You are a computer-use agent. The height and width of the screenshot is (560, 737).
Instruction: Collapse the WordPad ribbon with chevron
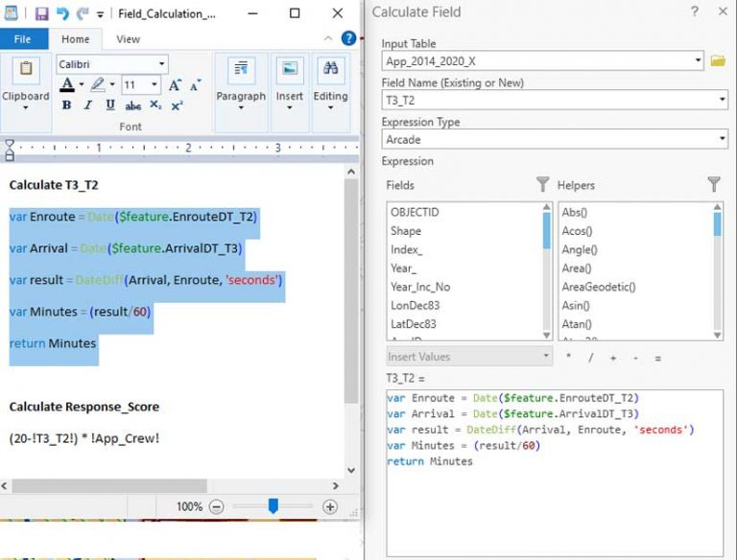pos(328,38)
